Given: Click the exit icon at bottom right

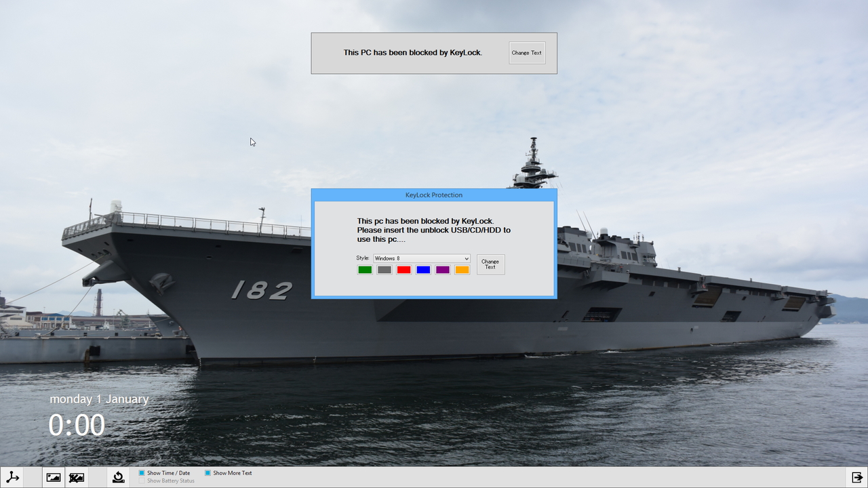Looking at the screenshot, I should tap(857, 477).
